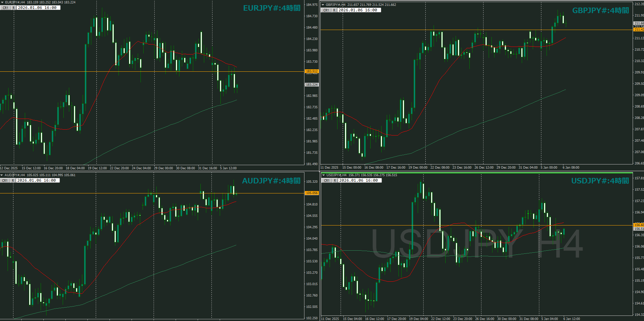Viewport: 644px width, 321px height.
Task: Open the GBPJPY chart's triangle dropdown arrow
Action: [x=323, y=5]
